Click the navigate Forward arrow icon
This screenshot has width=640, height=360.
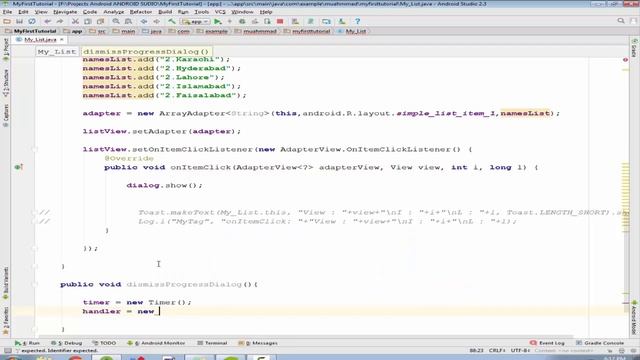pyautogui.click(x=156, y=21)
